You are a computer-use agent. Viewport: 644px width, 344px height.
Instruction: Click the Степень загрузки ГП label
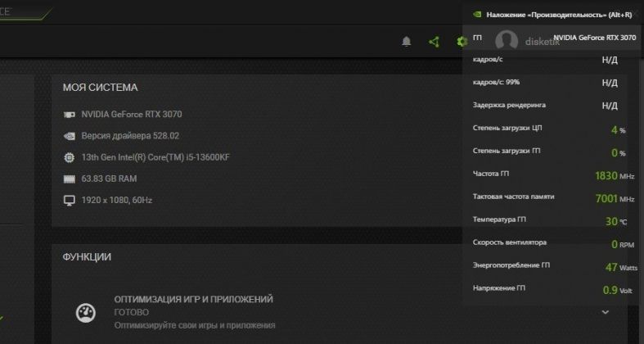coord(507,151)
